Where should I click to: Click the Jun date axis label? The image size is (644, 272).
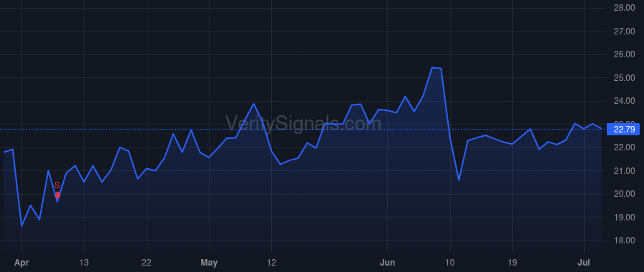pyautogui.click(x=388, y=263)
